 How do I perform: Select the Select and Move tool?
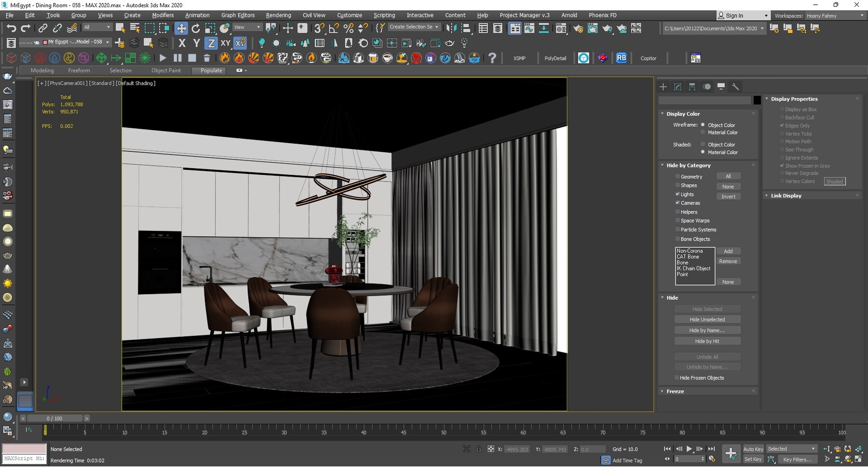pyautogui.click(x=182, y=29)
